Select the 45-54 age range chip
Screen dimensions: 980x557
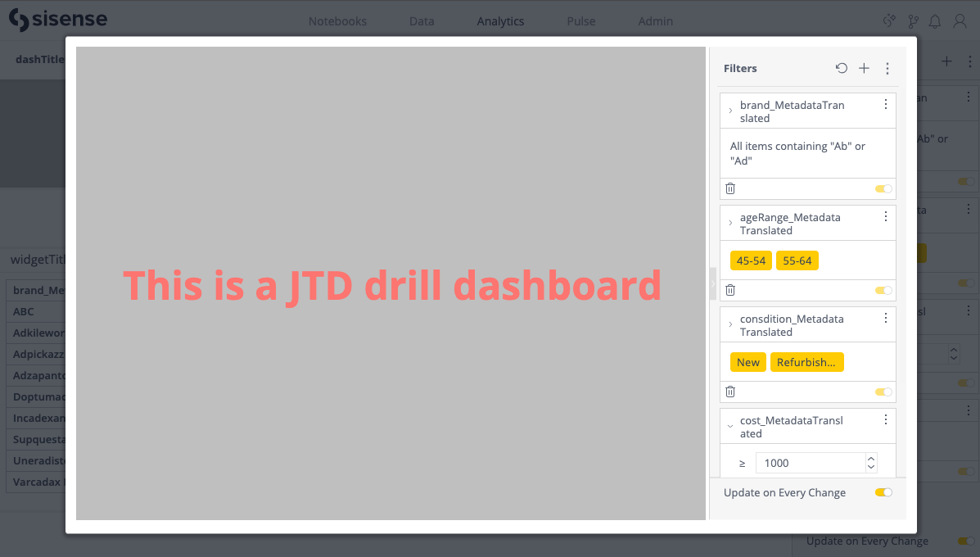tap(751, 260)
